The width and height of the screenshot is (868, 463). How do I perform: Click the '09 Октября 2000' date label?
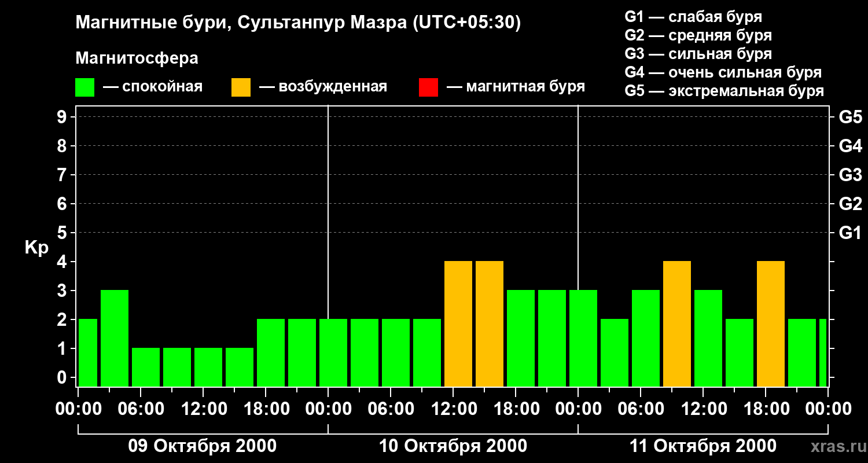point(202,446)
